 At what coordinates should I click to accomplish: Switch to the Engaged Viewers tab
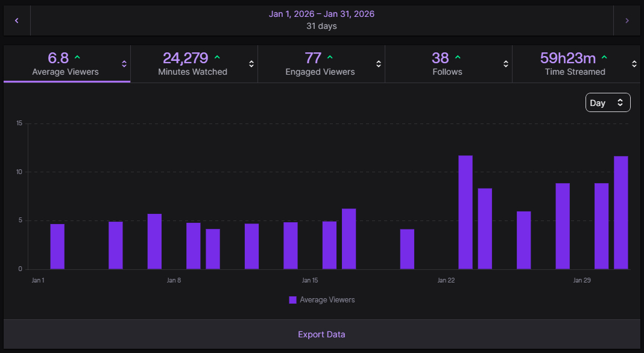320,64
